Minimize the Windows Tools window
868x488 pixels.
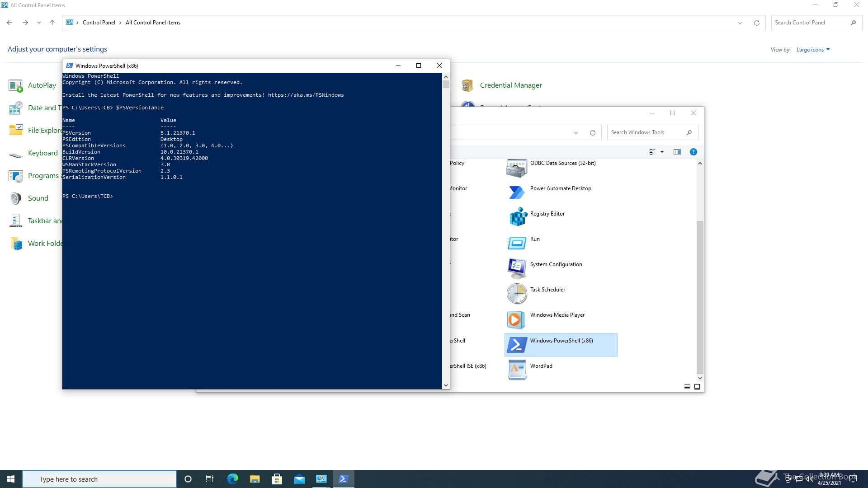[652, 113]
